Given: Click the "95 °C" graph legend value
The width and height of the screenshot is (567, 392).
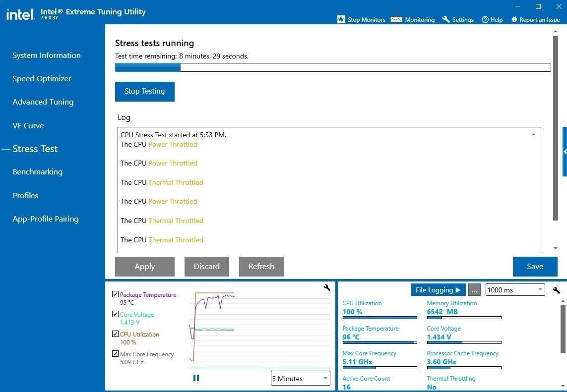Looking at the screenshot, I should point(127,302).
